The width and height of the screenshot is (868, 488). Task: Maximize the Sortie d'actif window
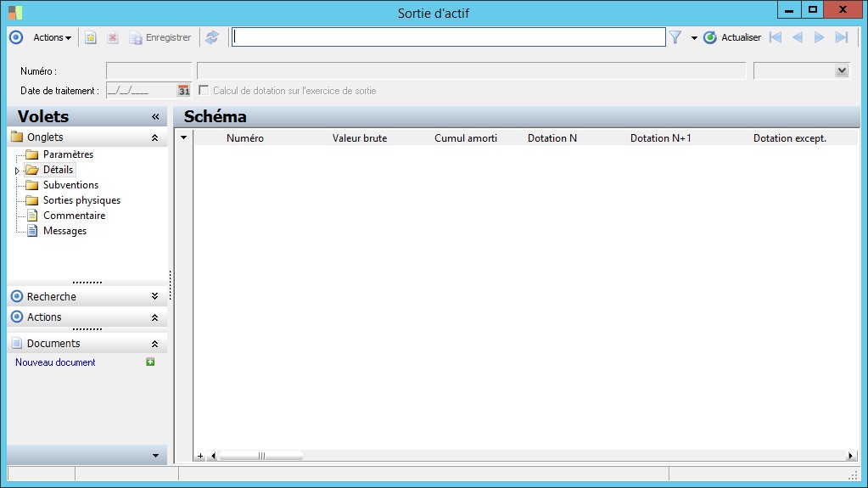tap(813, 10)
